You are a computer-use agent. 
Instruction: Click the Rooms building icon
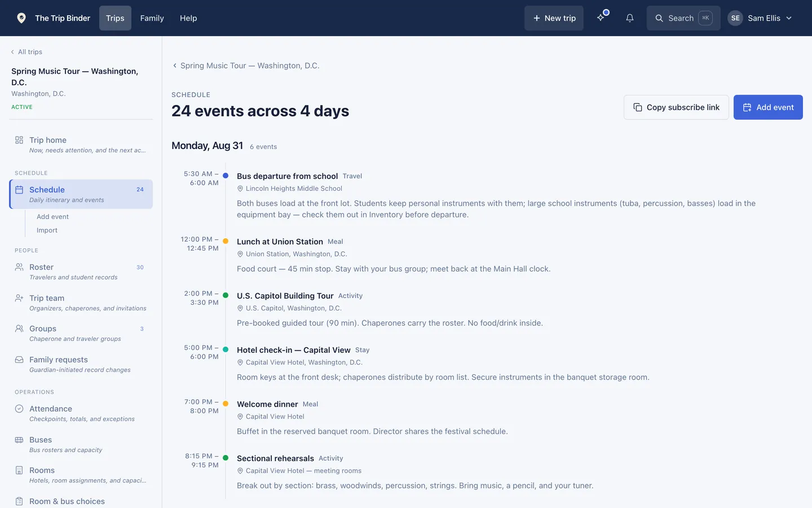(x=19, y=470)
